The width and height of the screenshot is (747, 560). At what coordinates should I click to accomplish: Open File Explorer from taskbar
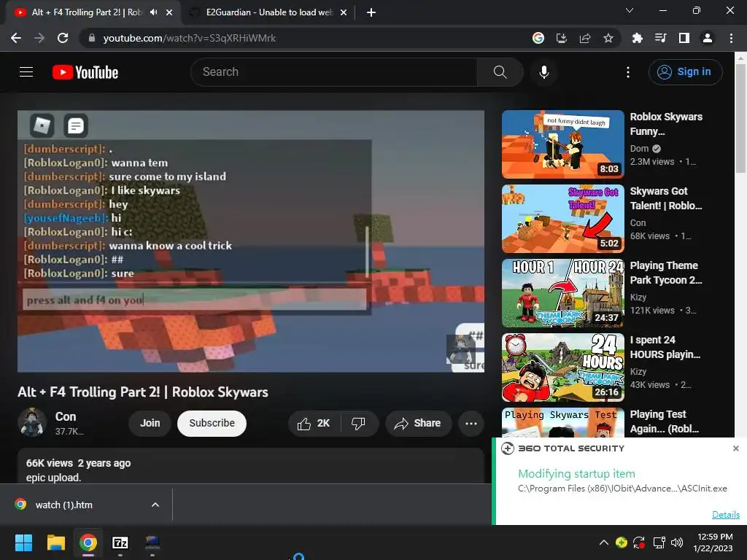(55, 542)
